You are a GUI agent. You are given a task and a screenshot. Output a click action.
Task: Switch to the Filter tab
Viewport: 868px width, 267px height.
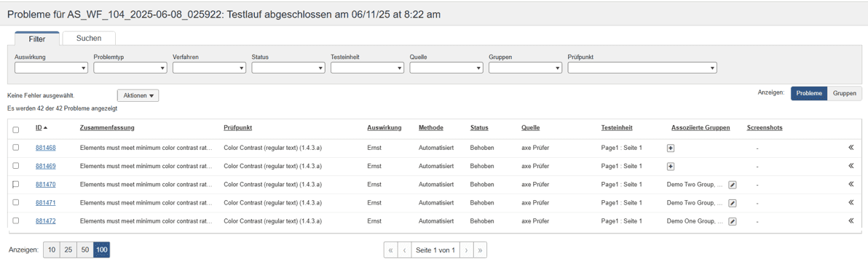point(37,39)
